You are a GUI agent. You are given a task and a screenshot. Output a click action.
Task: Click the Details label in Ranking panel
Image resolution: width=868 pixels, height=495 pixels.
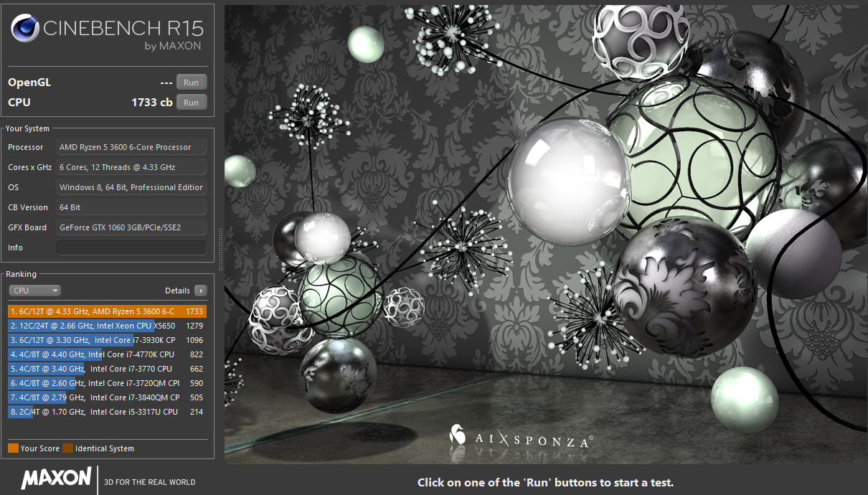coord(177,291)
